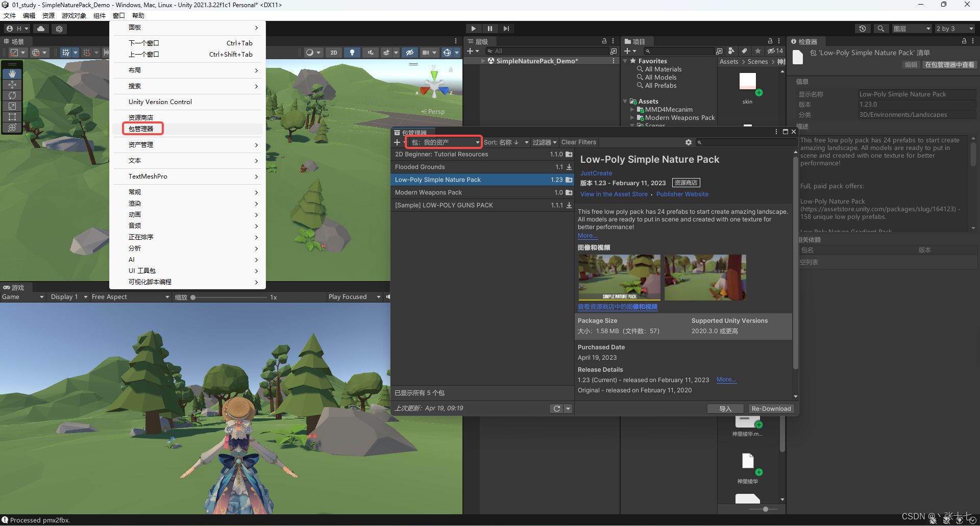Toggle 2D mode in the Scene view
The image size is (980, 526).
[334, 52]
